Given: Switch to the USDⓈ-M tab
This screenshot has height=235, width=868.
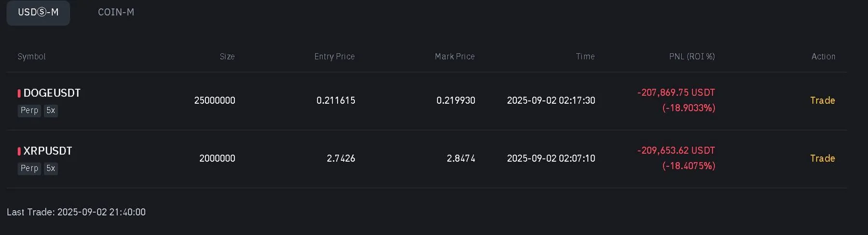Looking at the screenshot, I should coord(38,13).
